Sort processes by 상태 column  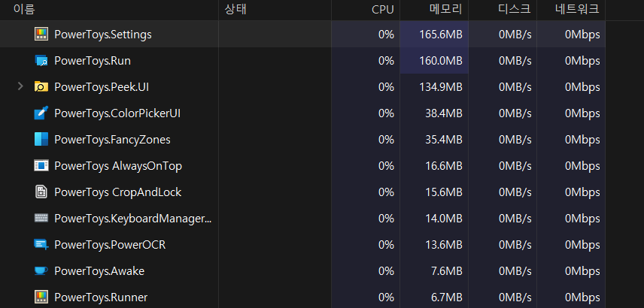pyautogui.click(x=235, y=10)
